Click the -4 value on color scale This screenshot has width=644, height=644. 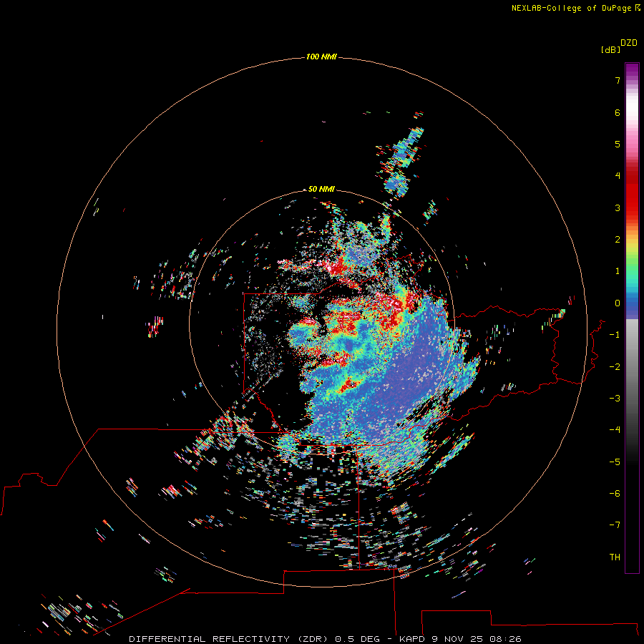point(615,430)
